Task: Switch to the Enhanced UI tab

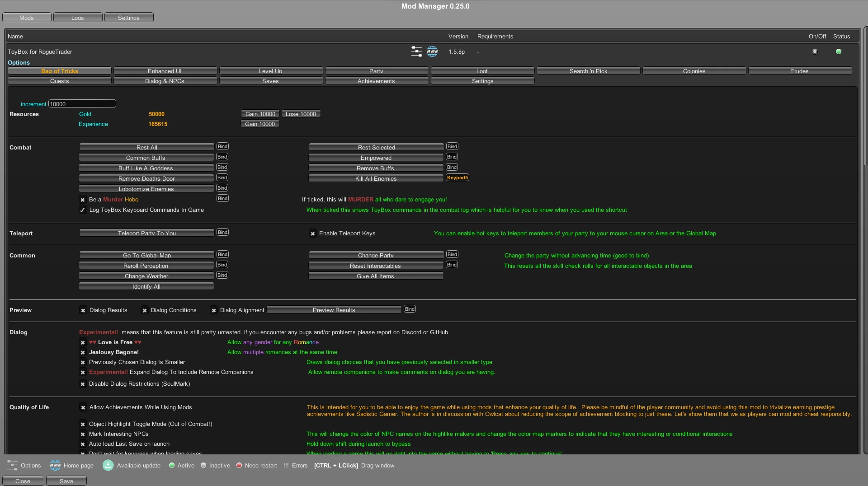Action: click(165, 71)
